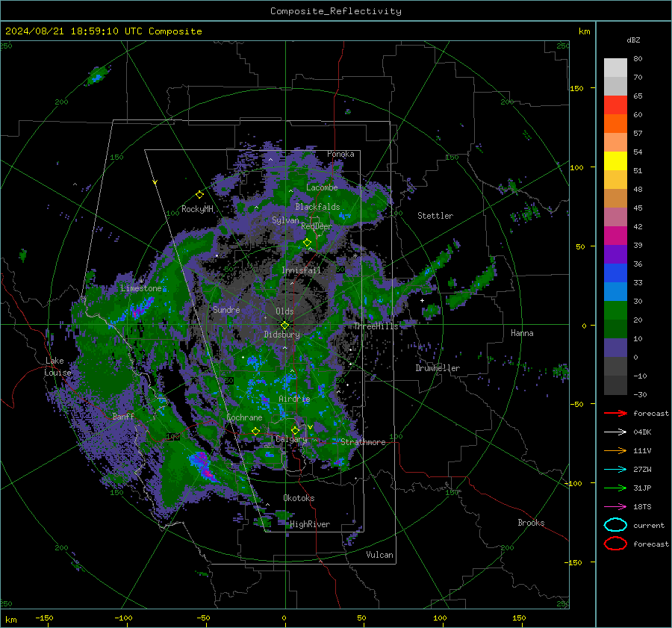The image size is (672, 628).
Task: Select the magenta 42 dBZ color swatch
Action: click(x=615, y=236)
